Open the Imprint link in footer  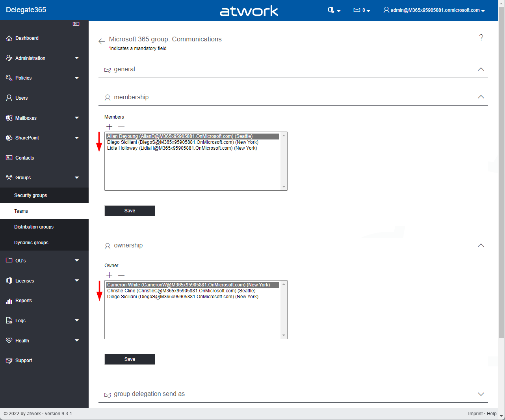click(x=475, y=414)
